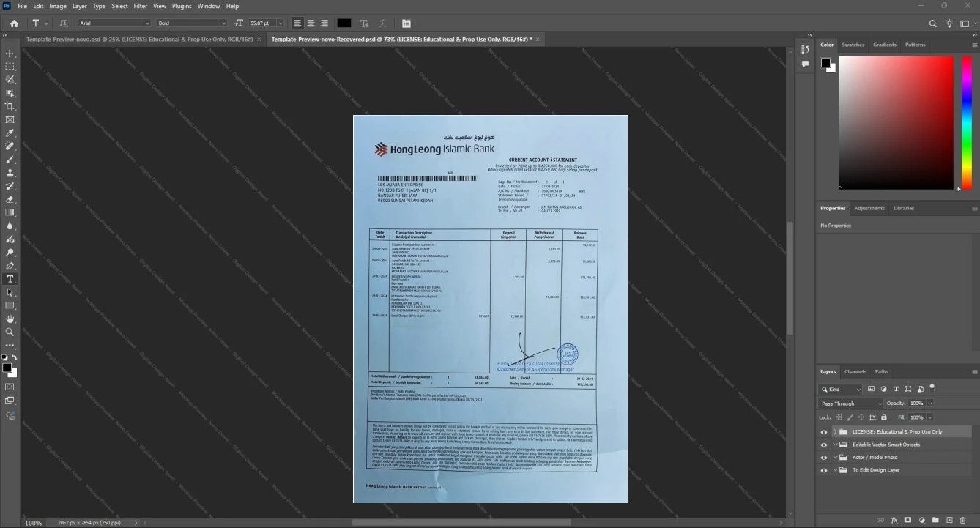Click the font size field showing 55.87 pt
The height and width of the screenshot is (528, 980).
pos(263,23)
